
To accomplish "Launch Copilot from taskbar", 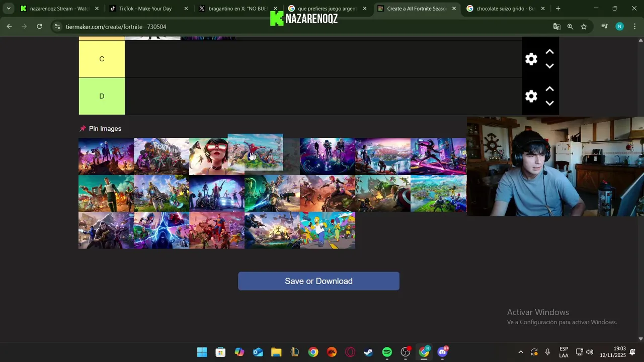I will click(x=239, y=352).
